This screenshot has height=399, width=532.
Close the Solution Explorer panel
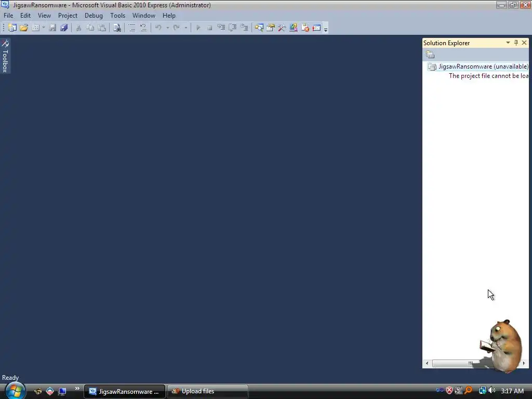pyautogui.click(x=524, y=43)
